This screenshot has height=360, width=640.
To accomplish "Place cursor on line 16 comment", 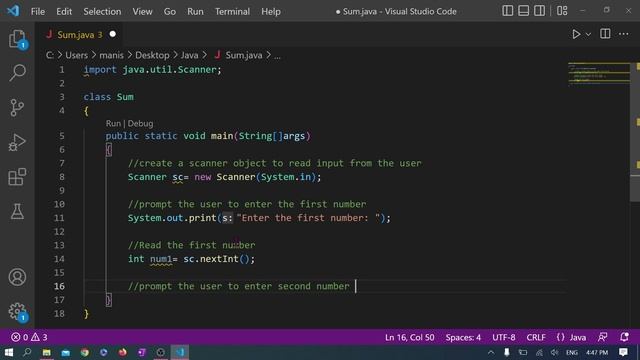I will [238, 286].
